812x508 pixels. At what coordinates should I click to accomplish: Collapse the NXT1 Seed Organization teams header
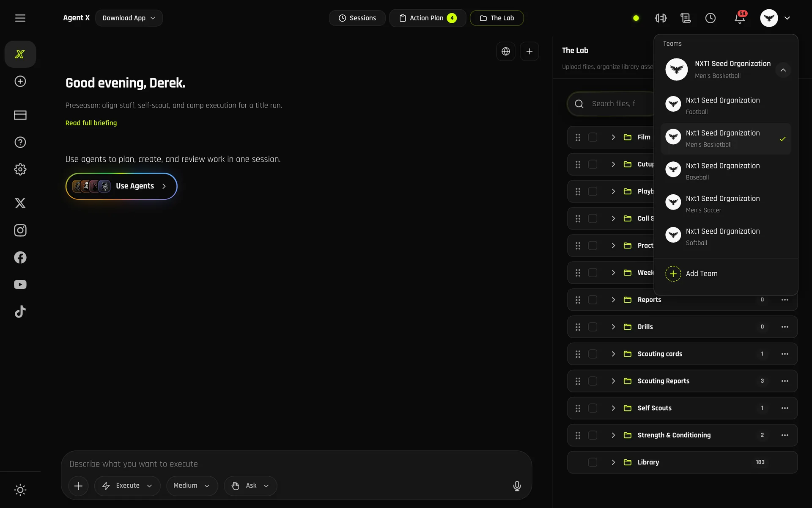783,70
